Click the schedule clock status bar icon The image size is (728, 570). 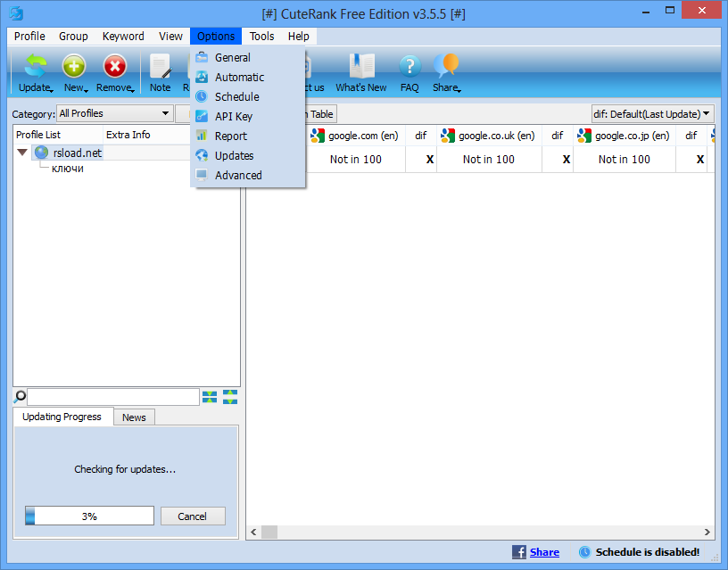pos(584,552)
